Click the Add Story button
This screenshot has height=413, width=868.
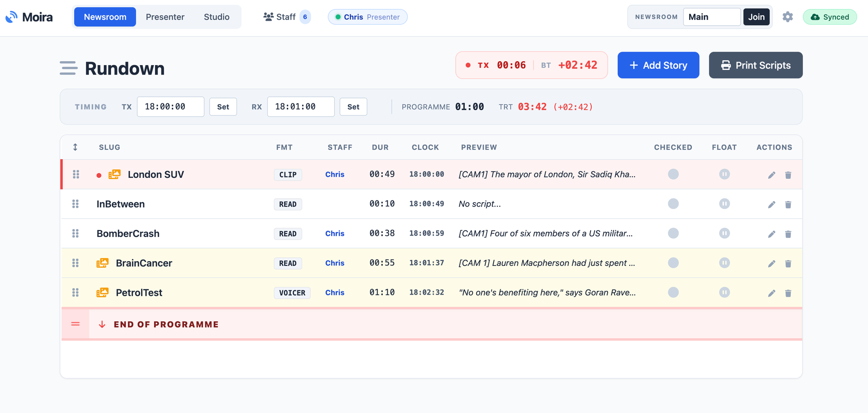tap(658, 65)
